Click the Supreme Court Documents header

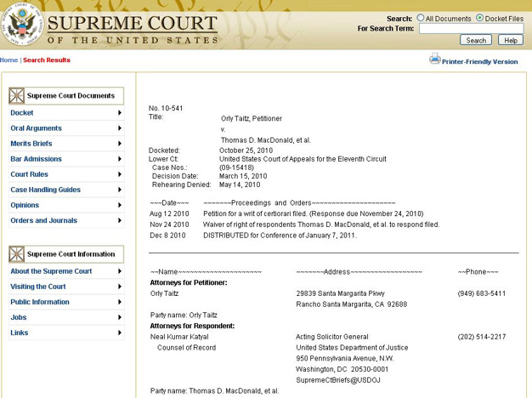tap(66, 95)
